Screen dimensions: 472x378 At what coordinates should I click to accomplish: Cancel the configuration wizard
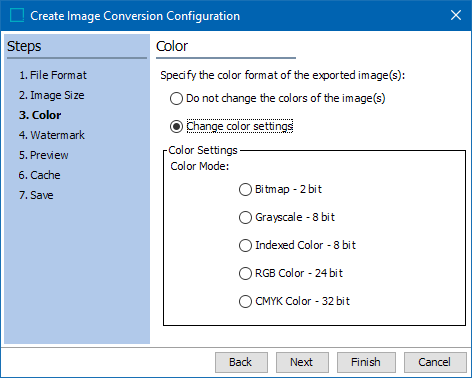(435, 362)
